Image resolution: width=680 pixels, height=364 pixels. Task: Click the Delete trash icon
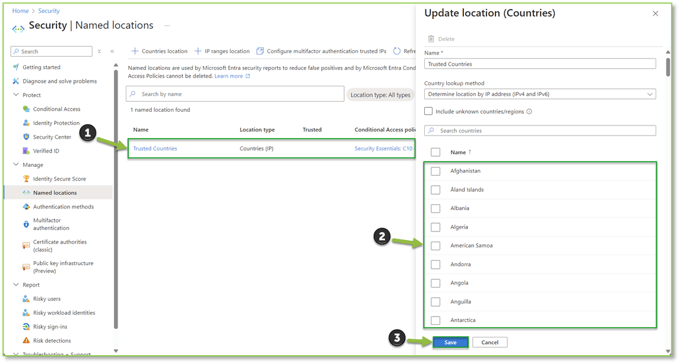[x=431, y=39]
